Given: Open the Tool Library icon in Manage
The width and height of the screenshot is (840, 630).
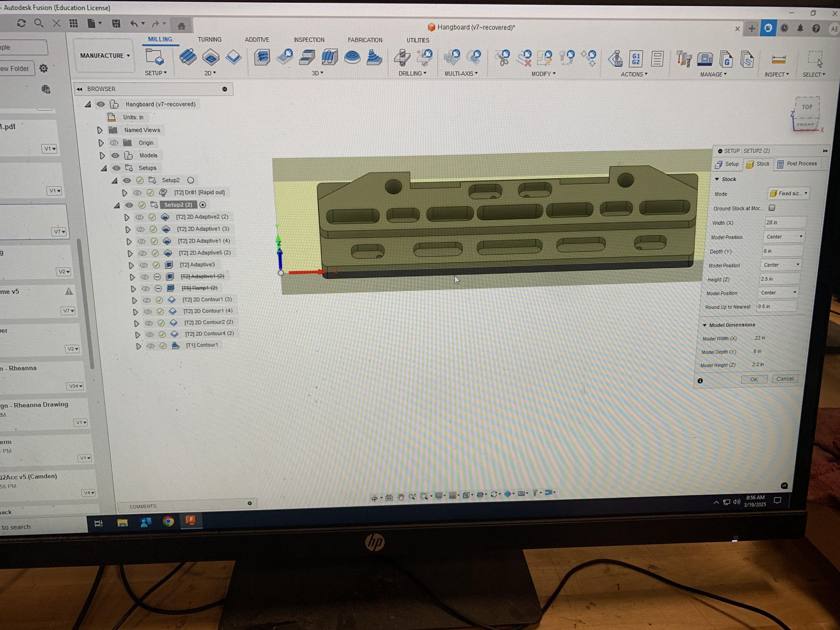Looking at the screenshot, I should 684,59.
